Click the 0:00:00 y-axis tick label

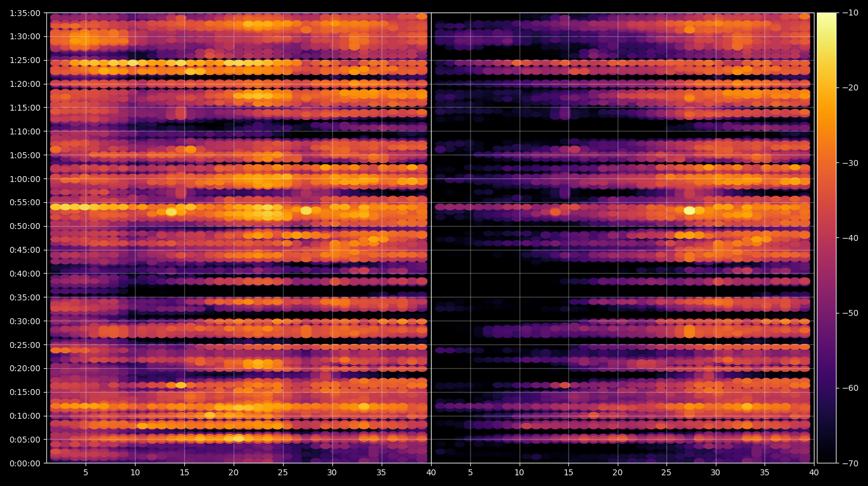(x=25, y=463)
